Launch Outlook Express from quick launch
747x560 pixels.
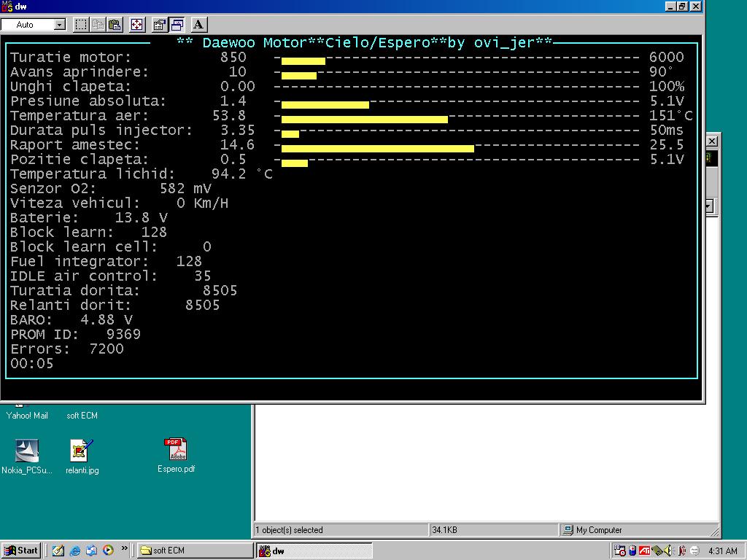[x=91, y=551]
